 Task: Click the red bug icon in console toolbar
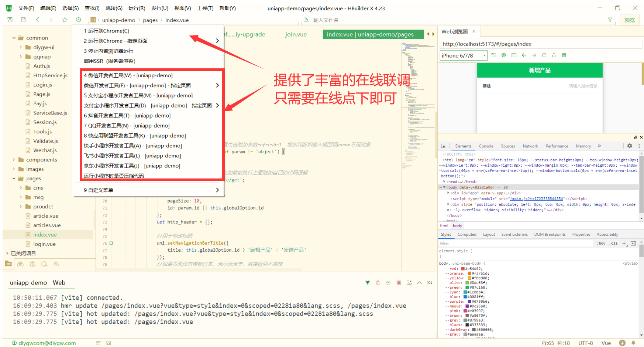[378, 283]
